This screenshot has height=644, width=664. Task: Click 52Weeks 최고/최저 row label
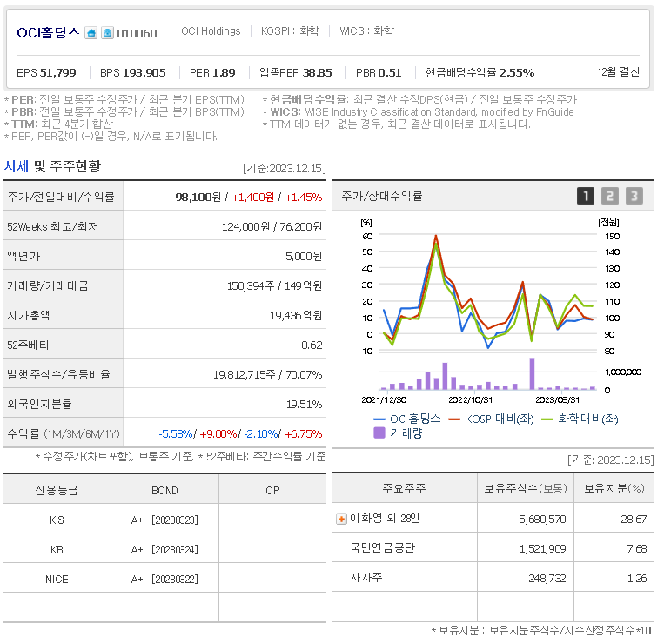(x=53, y=226)
